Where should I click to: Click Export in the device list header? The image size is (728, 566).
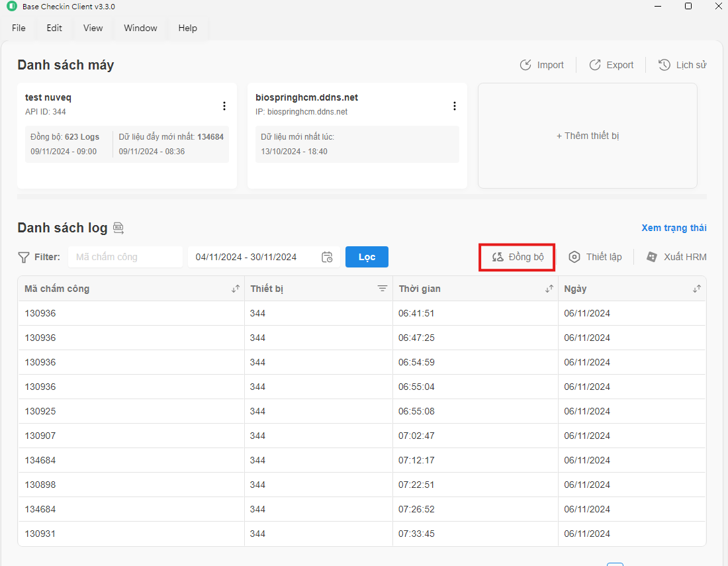coord(612,65)
